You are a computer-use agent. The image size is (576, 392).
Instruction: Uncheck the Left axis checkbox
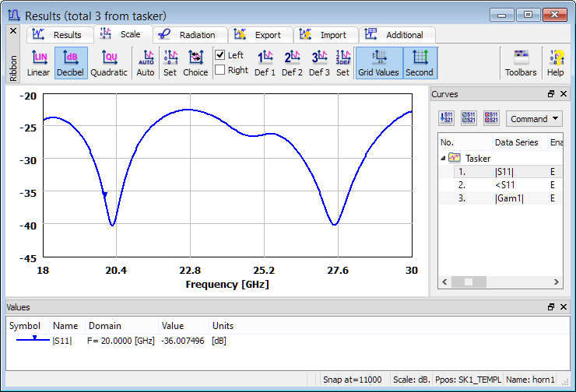coord(220,55)
